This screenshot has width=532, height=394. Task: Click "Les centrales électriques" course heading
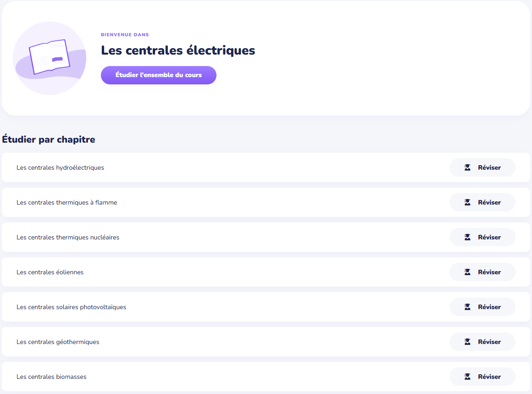click(x=178, y=50)
